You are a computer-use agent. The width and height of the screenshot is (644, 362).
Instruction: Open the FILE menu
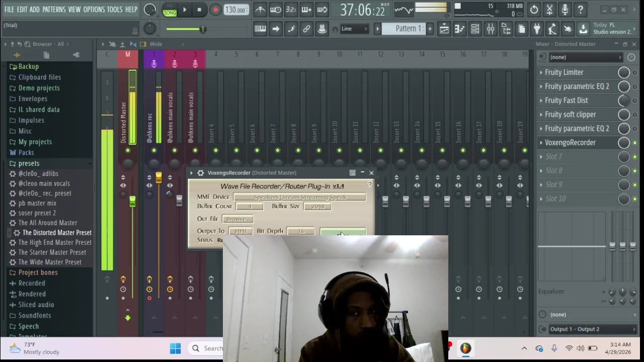pos(10,10)
